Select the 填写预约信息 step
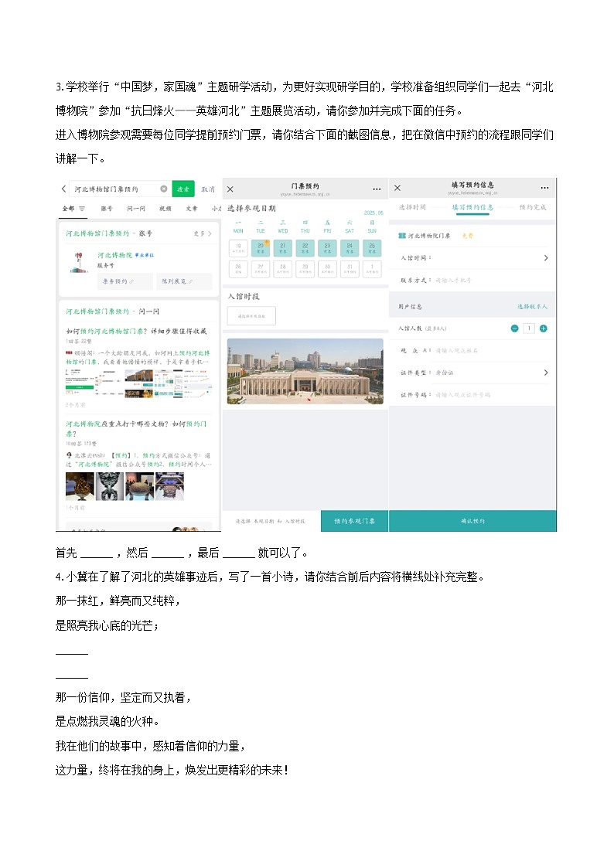This screenshot has width=614, height=868. pyautogui.click(x=472, y=207)
